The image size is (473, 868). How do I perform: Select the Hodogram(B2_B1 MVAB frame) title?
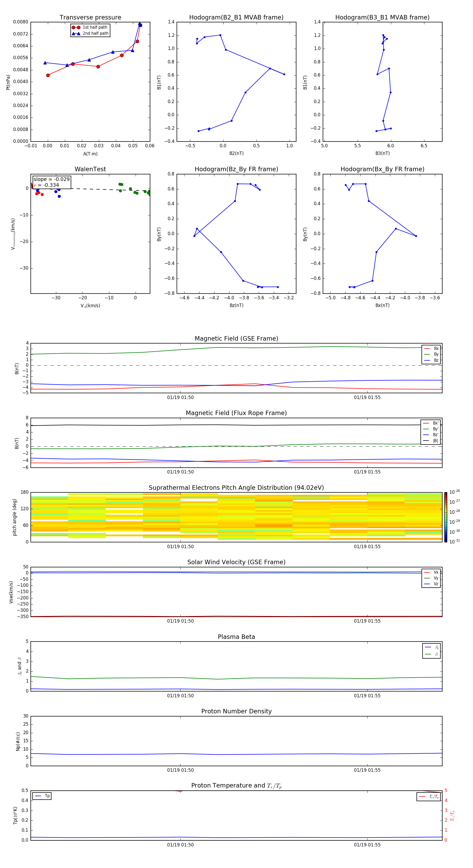tap(236, 18)
